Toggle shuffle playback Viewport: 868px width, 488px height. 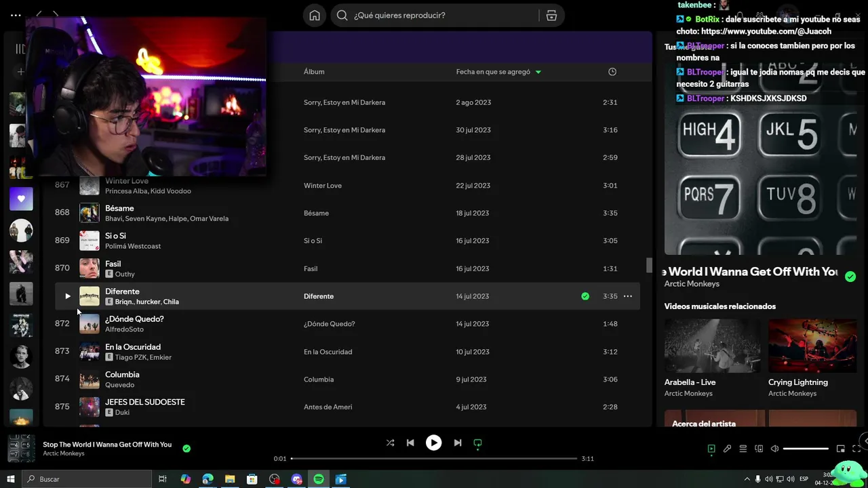tap(390, 443)
